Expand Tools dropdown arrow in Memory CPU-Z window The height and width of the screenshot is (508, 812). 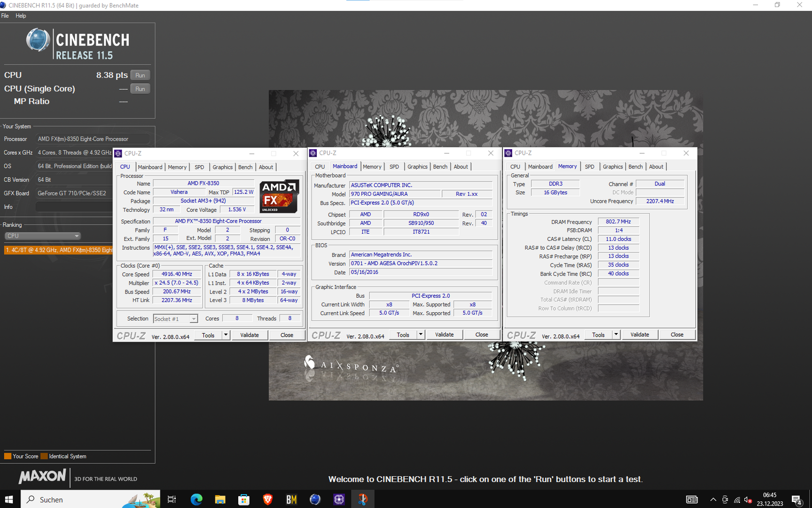coord(616,334)
